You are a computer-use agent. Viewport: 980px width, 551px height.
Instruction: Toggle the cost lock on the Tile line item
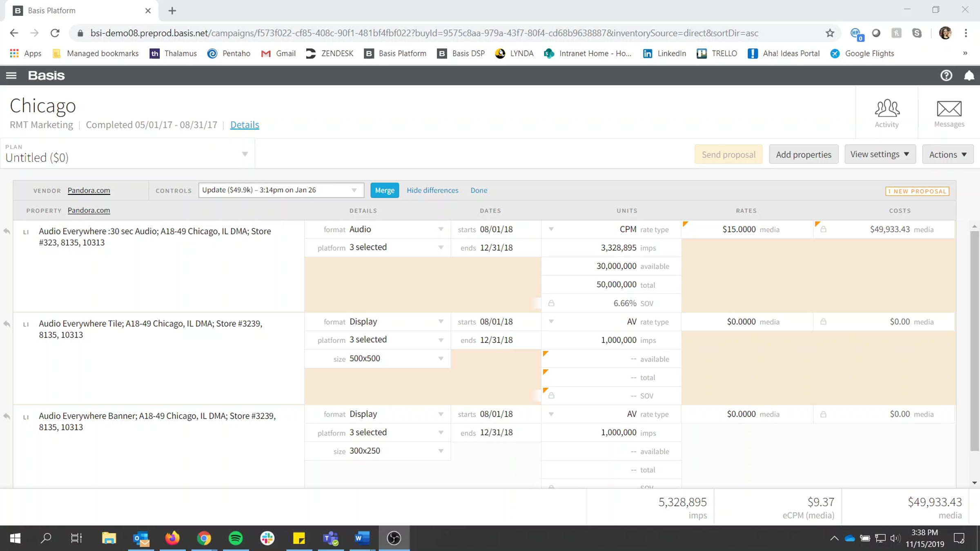click(823, 322)
